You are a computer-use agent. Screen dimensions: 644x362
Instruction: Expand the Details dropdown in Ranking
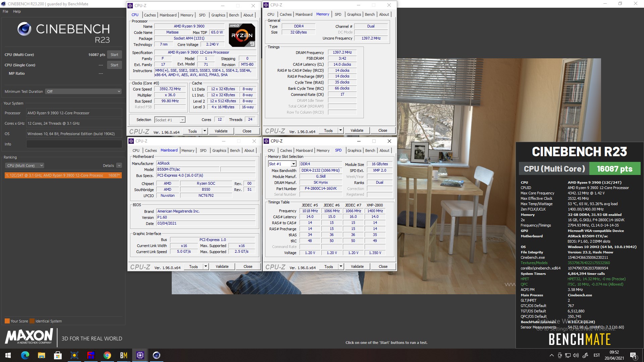(119, 166)
